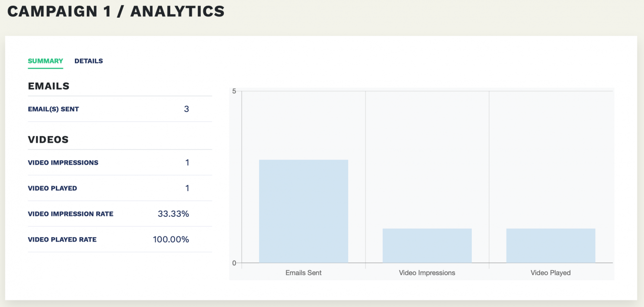Select the EMAIL(S) SENT row label
Image resolution: width=644 pixels, height=307 pixels.
click(x=53, y=109)
